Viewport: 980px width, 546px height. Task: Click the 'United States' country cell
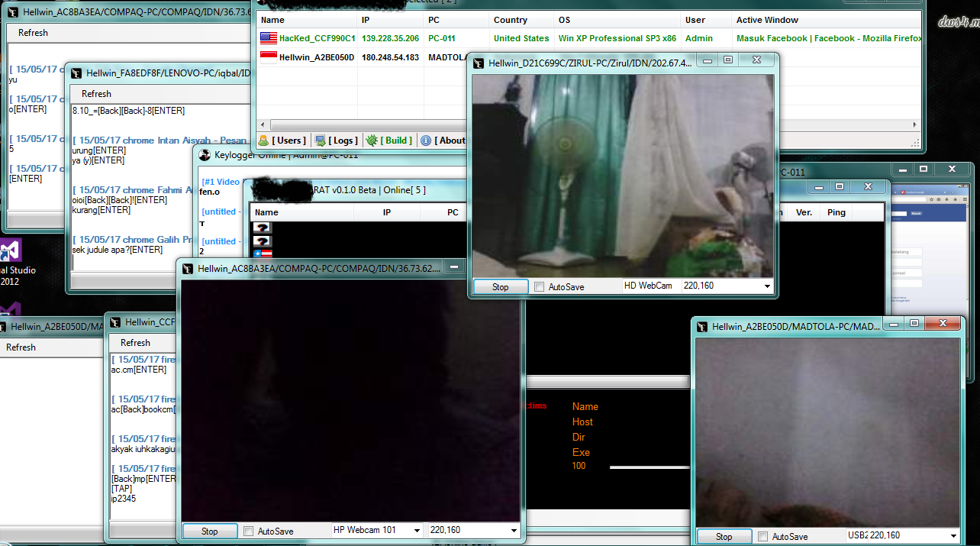coord(521,38)
